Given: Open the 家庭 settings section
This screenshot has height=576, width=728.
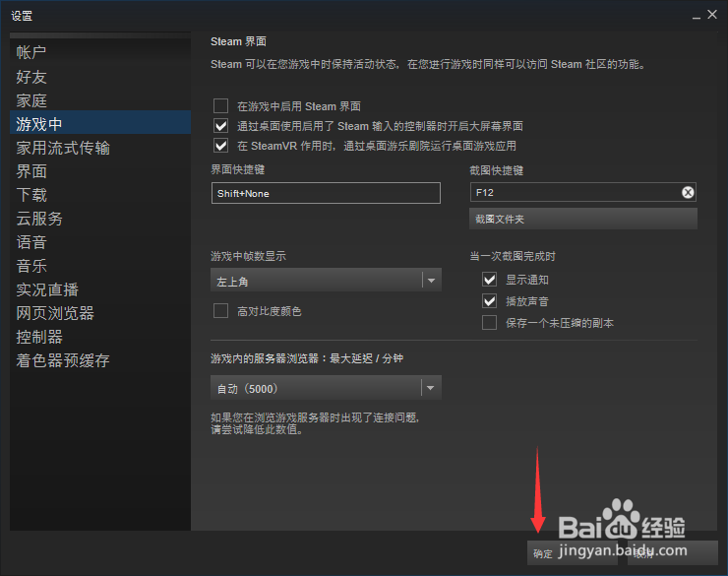Looking at the screenshot, I should pyautogui.click(x=100, y=100).
